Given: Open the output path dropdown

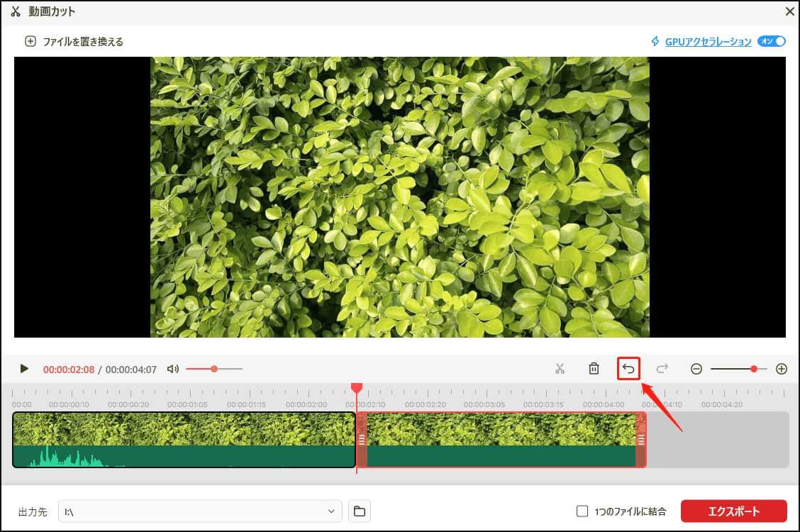Looking at the screenshot, I should pyautogui.click(x=200, y=511).
